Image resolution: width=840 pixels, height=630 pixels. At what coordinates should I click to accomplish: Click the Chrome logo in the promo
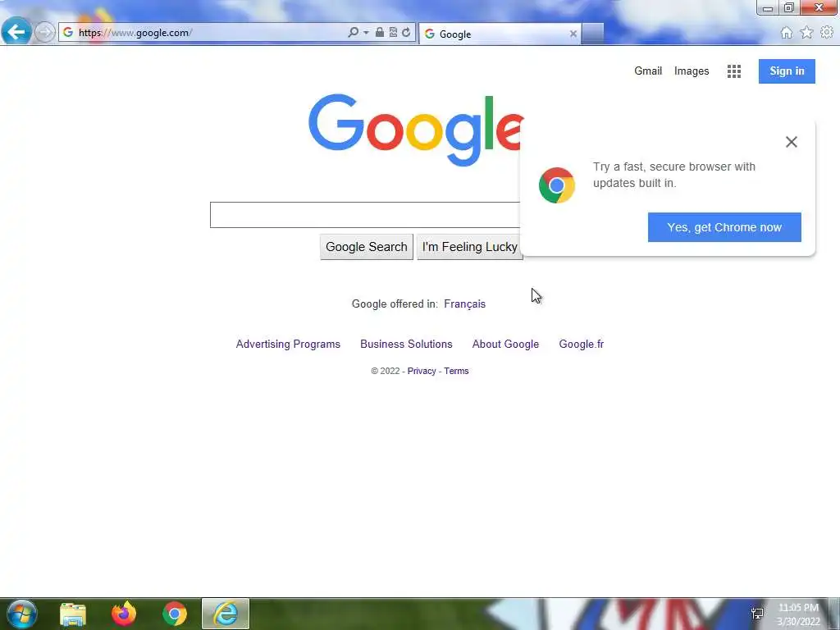pos(557,185)
